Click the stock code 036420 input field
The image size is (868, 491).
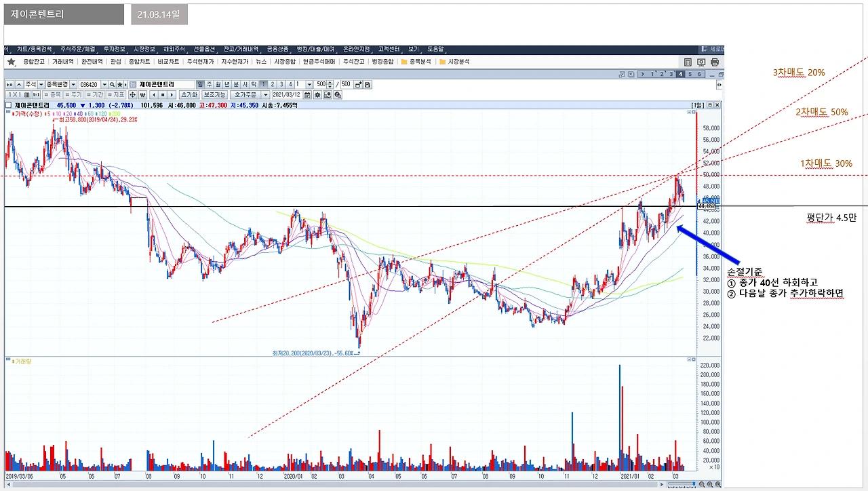(90, 85)
